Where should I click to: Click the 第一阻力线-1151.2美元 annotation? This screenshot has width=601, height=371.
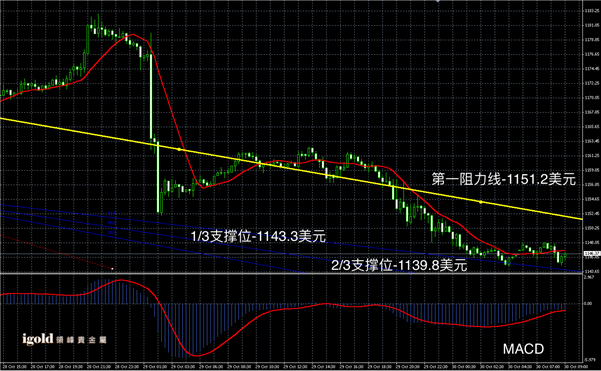tap(504, 179)
